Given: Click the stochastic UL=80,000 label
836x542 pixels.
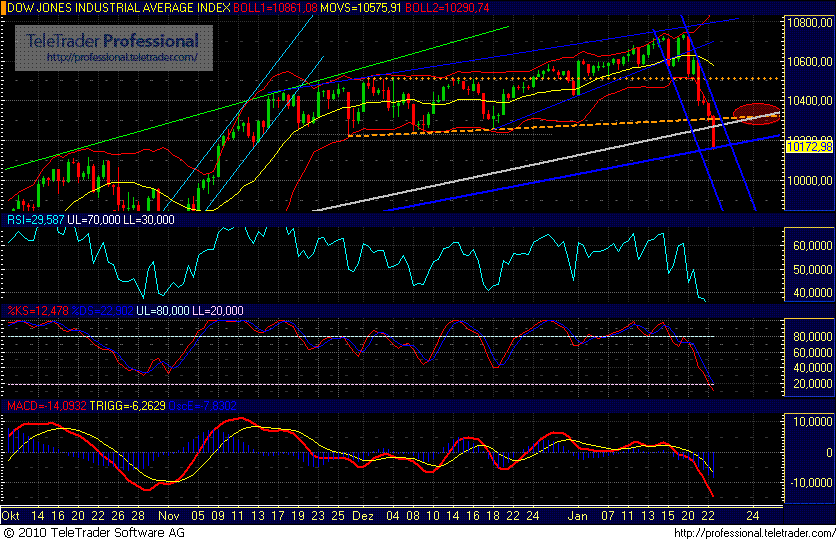Looking at the screenshot, I should coord(163,311).
